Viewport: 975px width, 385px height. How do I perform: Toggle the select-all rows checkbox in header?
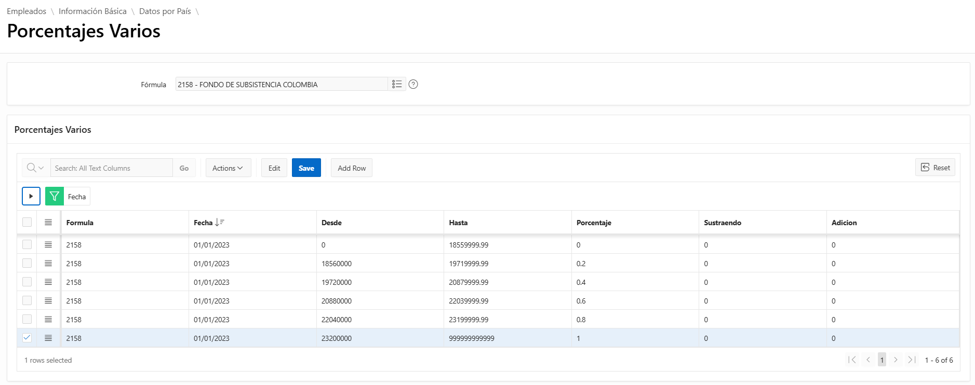[x=27, y=222]
